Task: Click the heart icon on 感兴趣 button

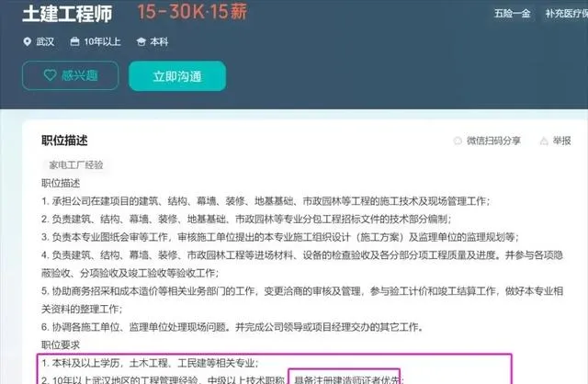Action: [x=50, y=75]
